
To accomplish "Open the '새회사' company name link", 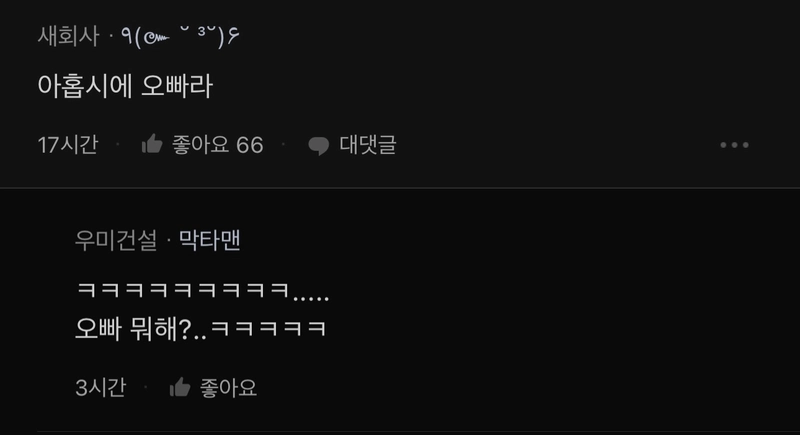I will [68, 36].
